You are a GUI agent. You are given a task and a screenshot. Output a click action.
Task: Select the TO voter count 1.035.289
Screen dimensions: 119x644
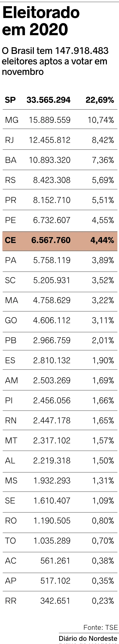point(52,541)
